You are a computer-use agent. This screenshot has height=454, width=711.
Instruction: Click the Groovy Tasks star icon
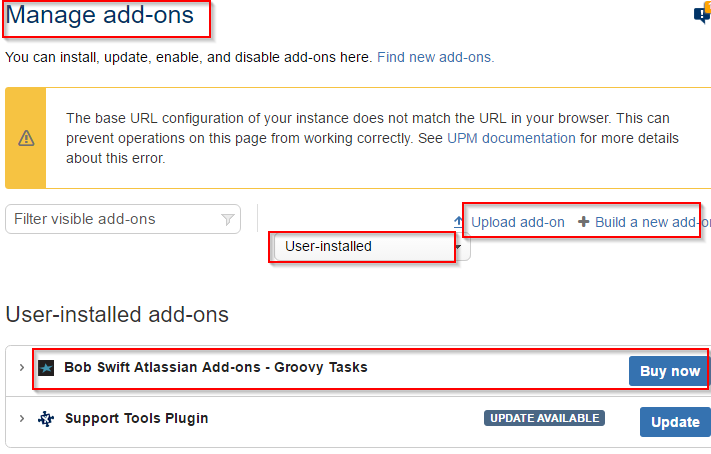[46, 368]
